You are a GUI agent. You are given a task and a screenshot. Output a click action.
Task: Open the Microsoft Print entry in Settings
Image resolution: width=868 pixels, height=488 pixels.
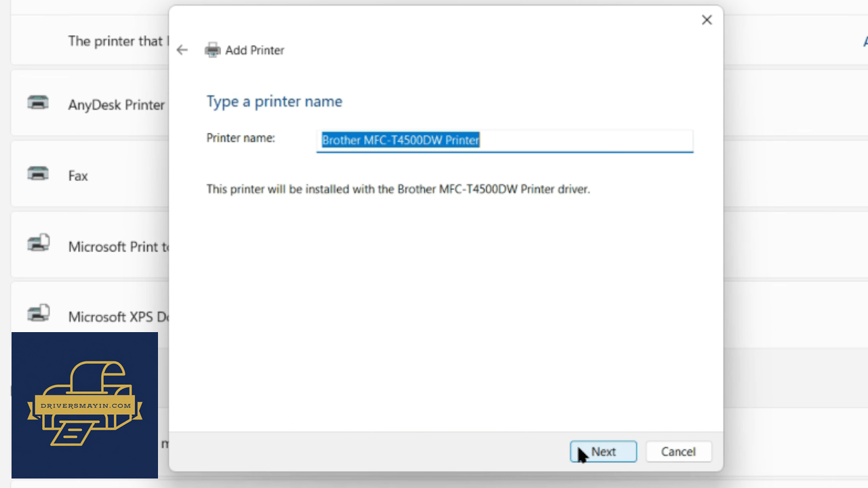click(x=119, y=247)
